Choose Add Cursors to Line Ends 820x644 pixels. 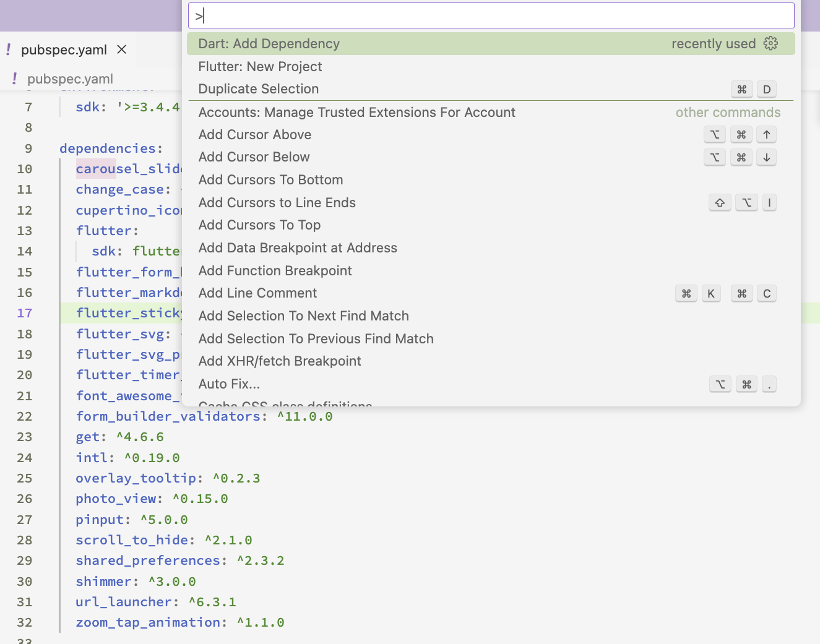tap(277, 203)
